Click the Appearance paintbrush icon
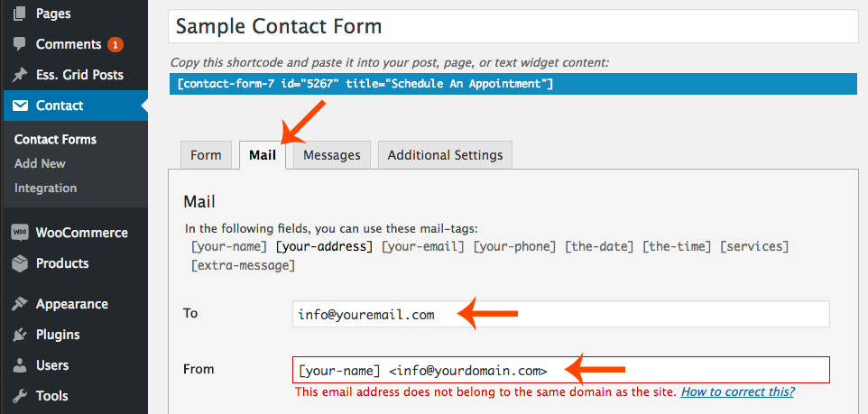 pyautogui.click(x=20, y=304)
